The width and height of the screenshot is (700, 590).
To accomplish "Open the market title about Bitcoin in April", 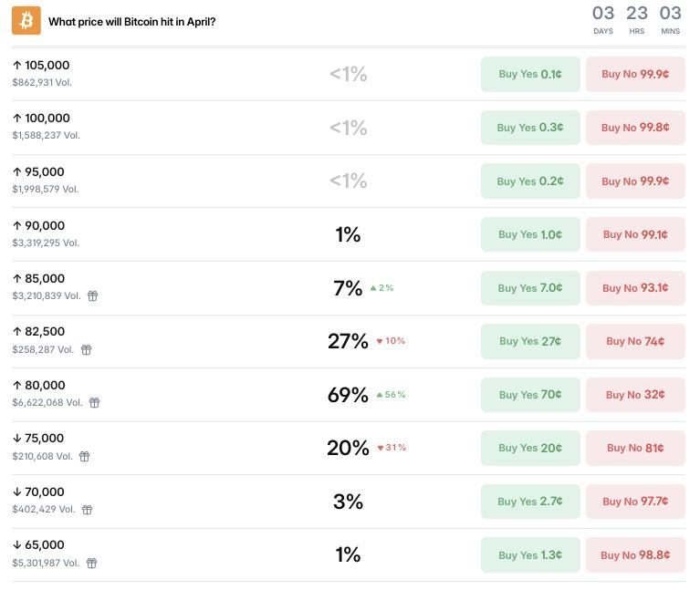I will 132,21.
